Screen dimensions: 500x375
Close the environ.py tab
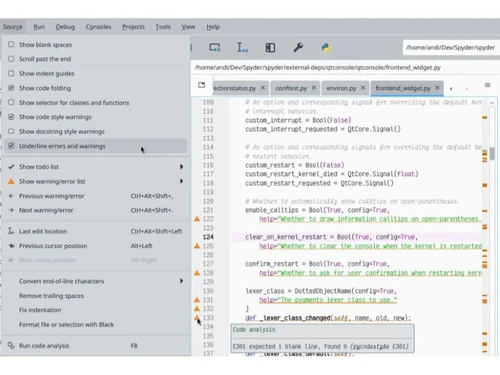click(x=363, y=88)
